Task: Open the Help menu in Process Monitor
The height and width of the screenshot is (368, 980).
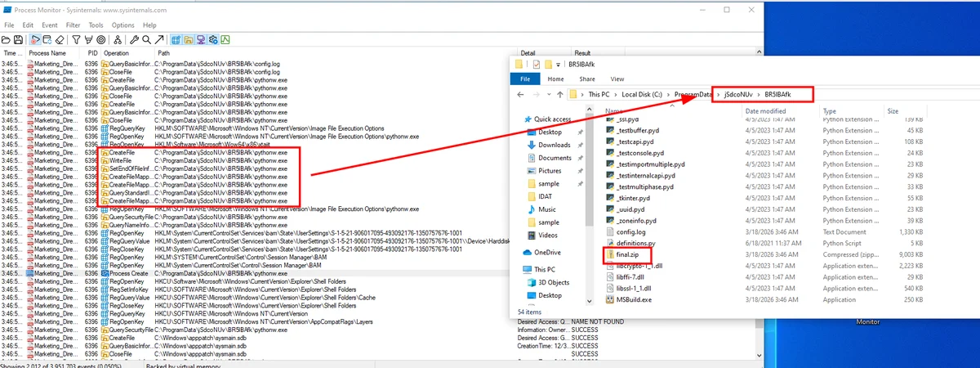Action: [x=149, y=25]
